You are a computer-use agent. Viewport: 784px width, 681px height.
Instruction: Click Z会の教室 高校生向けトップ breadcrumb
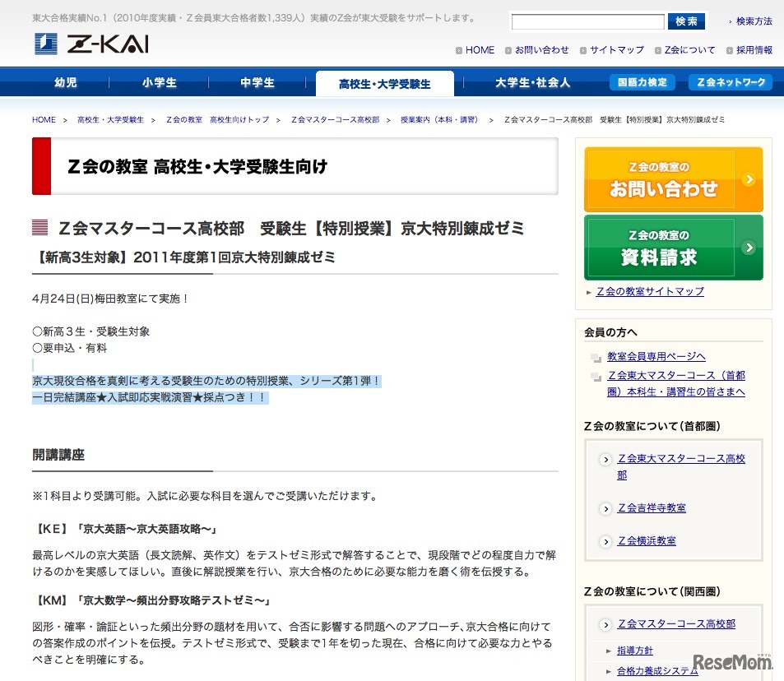[x=217, y=120]
